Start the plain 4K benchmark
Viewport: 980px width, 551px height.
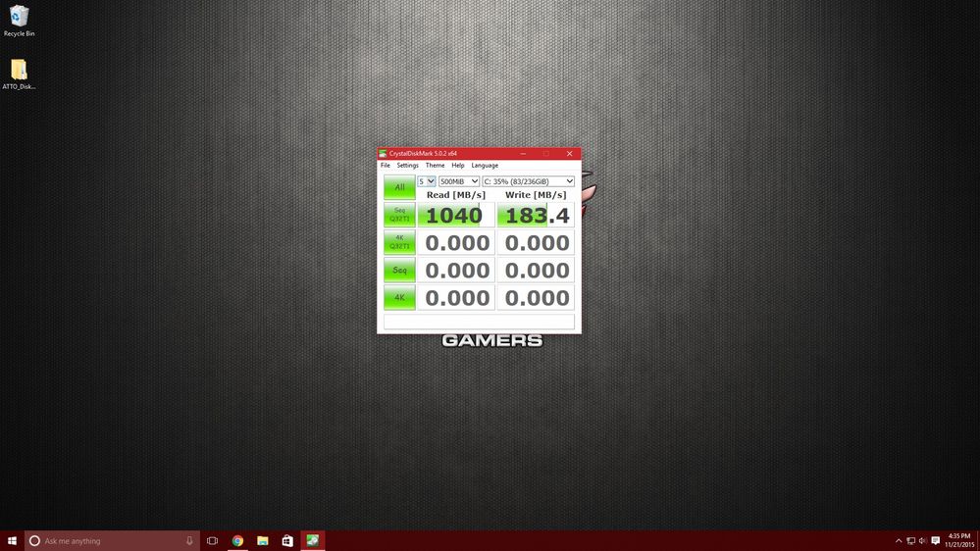[399, 297]
